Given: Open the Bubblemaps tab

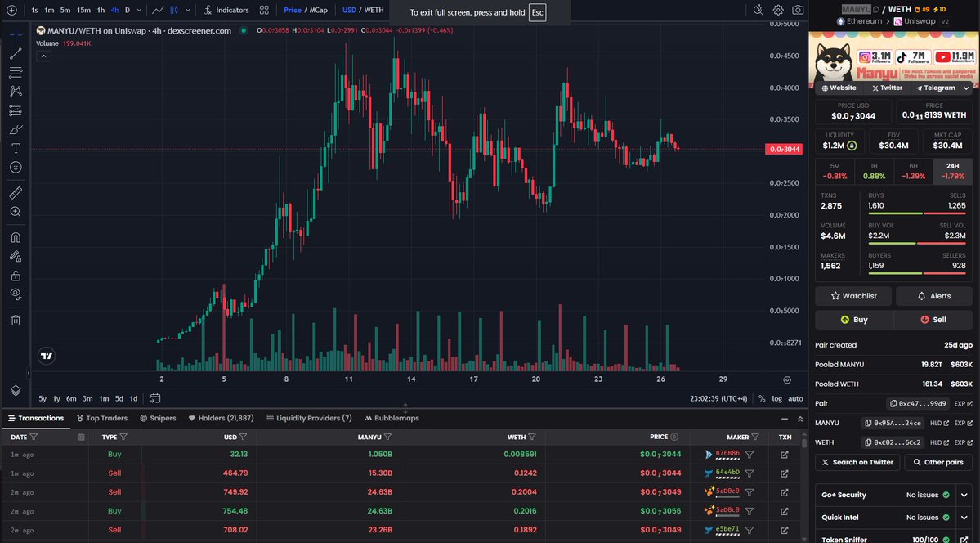Looking at the screenshot, I should point(392,418).
